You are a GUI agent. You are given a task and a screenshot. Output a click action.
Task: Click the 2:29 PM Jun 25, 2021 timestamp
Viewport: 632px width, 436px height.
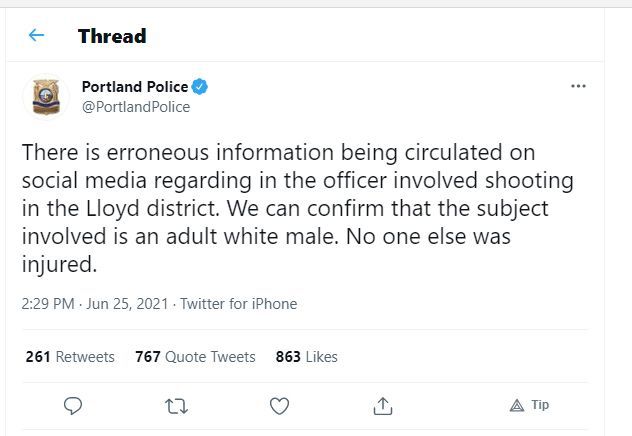pyautogui.click(x=95, y=304)
